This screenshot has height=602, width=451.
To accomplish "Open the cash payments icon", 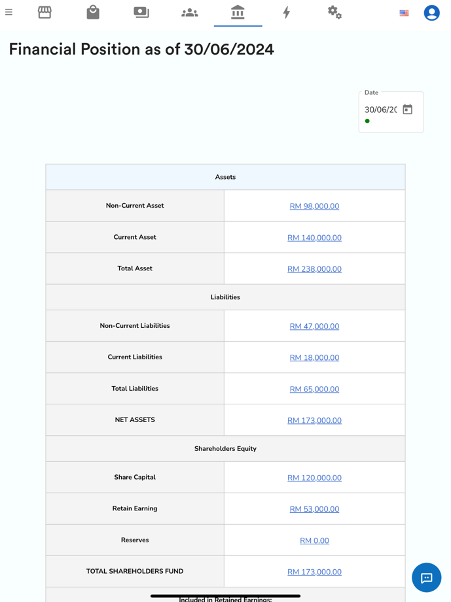I will pos(141,12).
